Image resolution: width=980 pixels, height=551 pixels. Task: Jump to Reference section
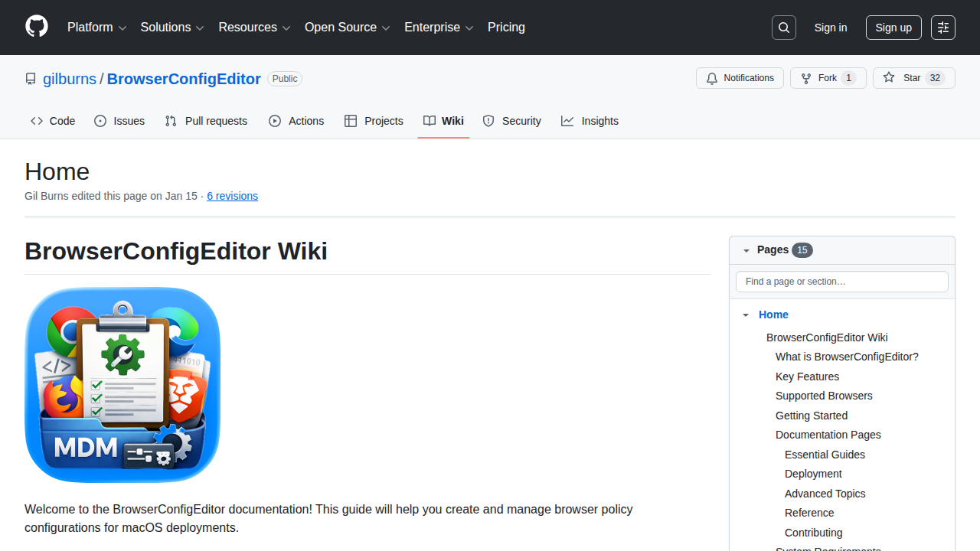pos(809,513)
